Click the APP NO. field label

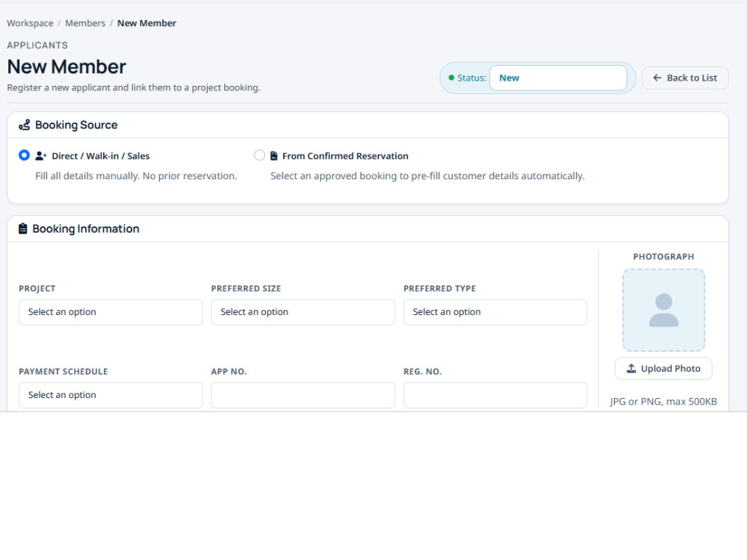point(229,371)
